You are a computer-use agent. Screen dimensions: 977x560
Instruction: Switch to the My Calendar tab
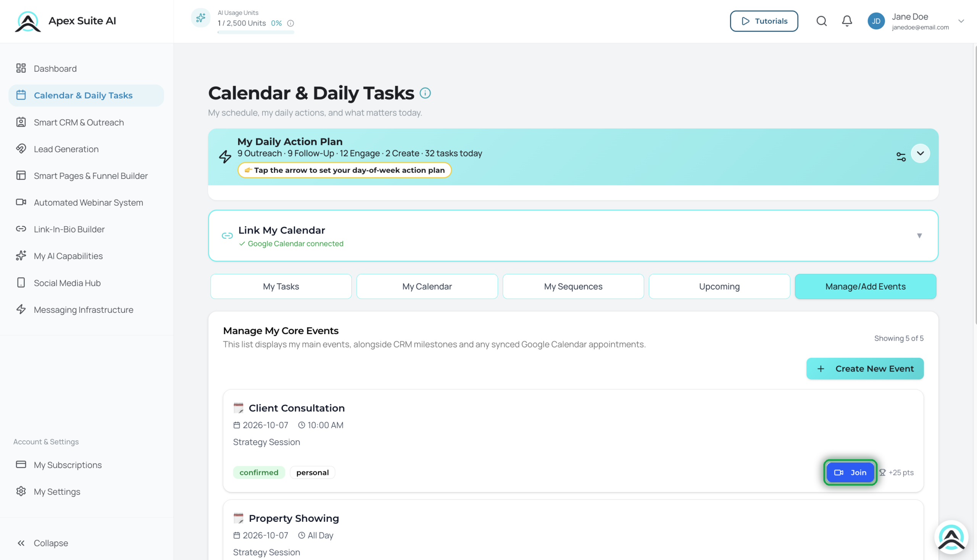(427, 286)
